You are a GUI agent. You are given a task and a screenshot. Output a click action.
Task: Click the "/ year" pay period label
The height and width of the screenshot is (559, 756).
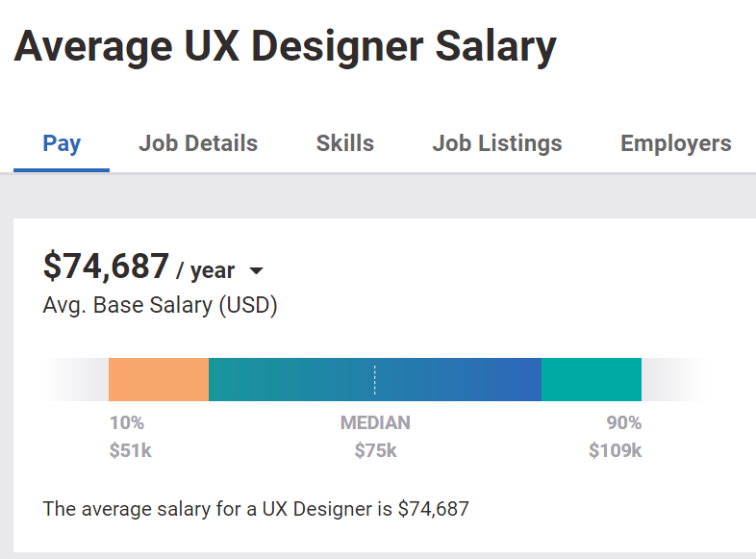point(206,270)
